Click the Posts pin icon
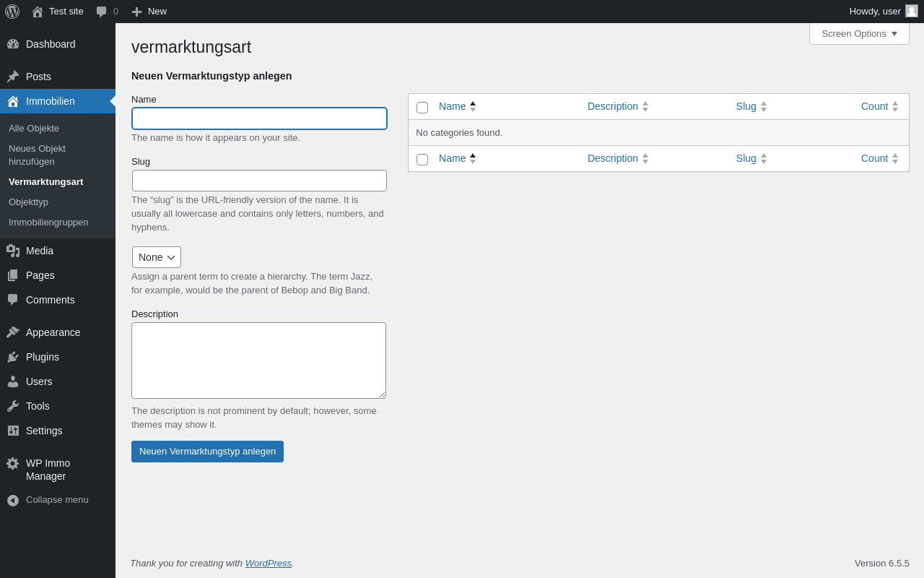924x578 pixels. [13, 77]
